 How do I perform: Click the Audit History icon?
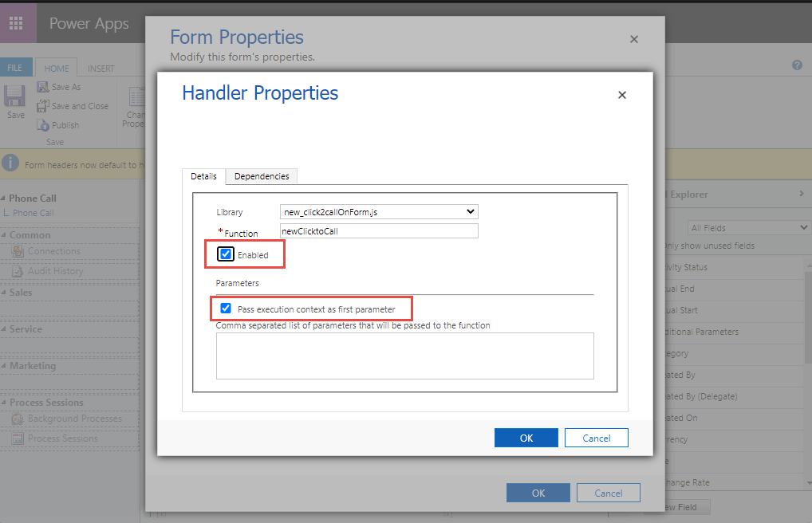(x=18, y=271)
